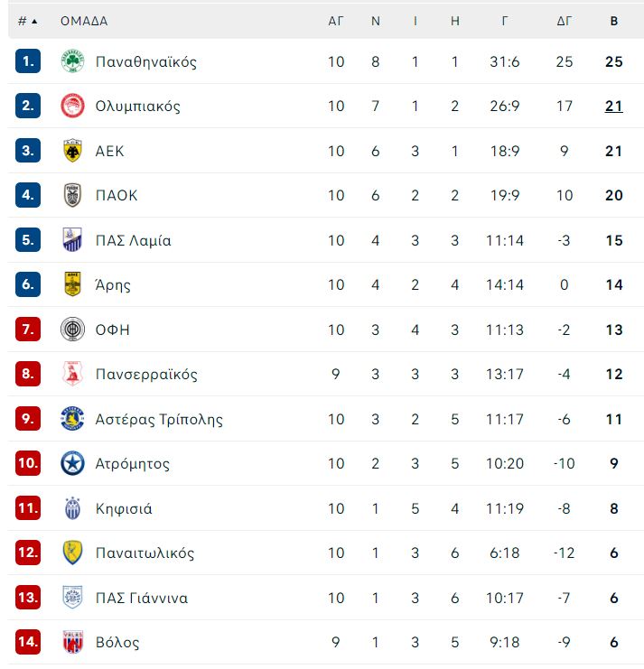Click Ολυμπιακός underlined 21 points
Image resolution: width=644 pixels, height=669 pixels.
coord(613,106)
